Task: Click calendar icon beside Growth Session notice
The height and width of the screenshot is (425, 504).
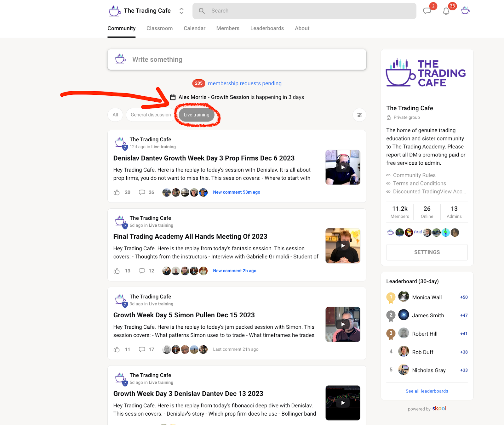Action: [173, 97]
